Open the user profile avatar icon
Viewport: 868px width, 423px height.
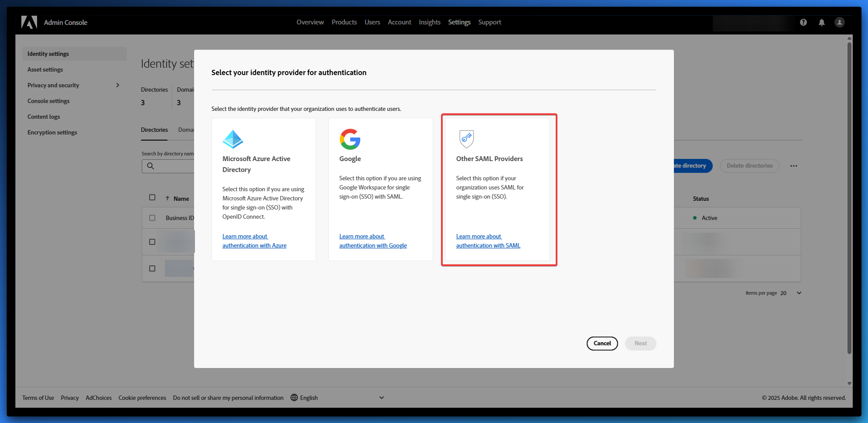pyautogui.click(x=839, y=22)
